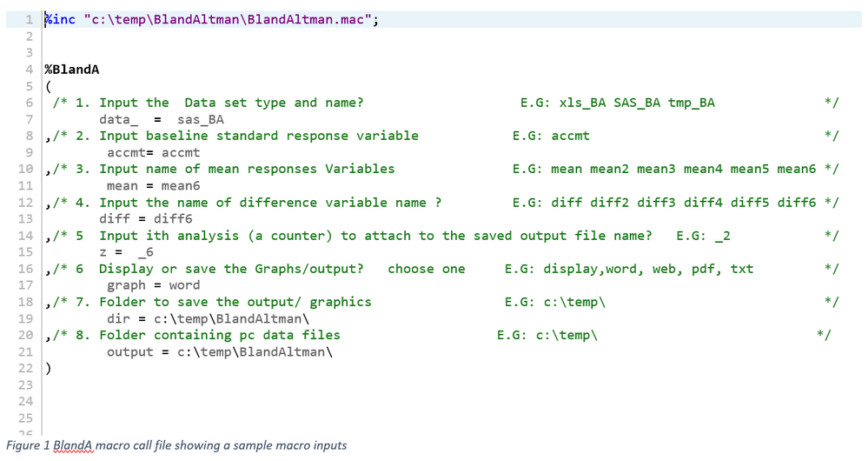Click the 'output = c:\temp\BlandAltman\' line
868x461 pixels.
(217, 351)
